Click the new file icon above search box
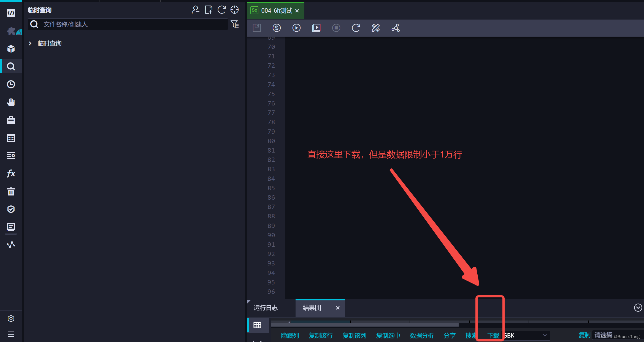The height and width of the screenshot is (342, 644). 209,10
